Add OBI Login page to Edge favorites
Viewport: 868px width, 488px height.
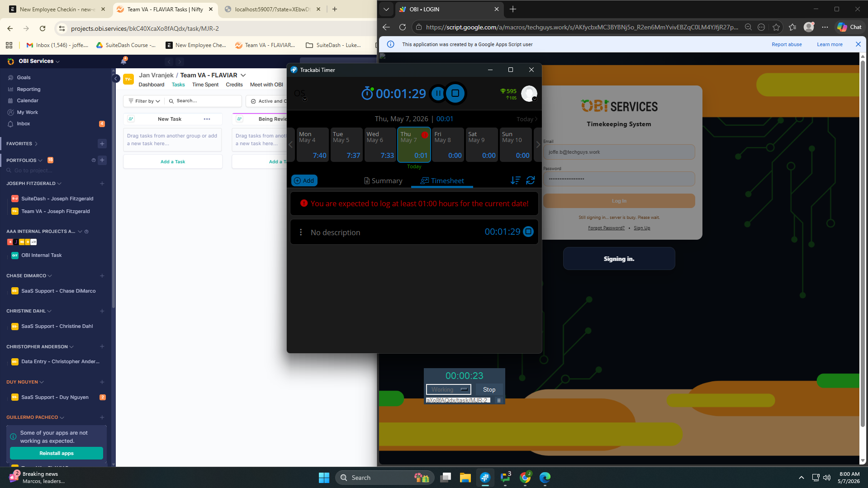coord(776,27)
